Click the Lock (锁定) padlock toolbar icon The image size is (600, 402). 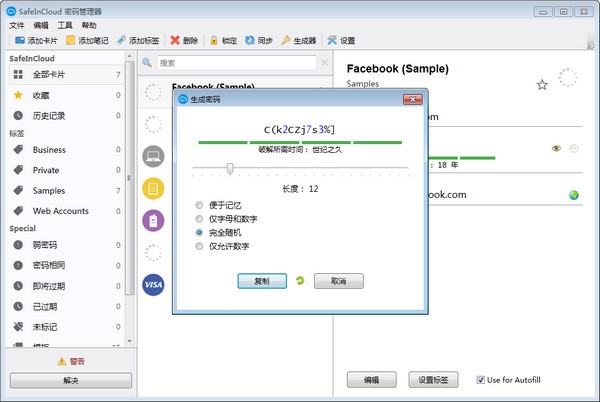214,40
